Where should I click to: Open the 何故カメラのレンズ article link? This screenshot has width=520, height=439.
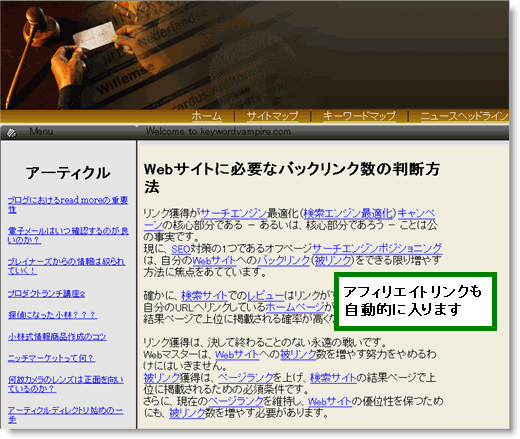click(x=66, y=384)
